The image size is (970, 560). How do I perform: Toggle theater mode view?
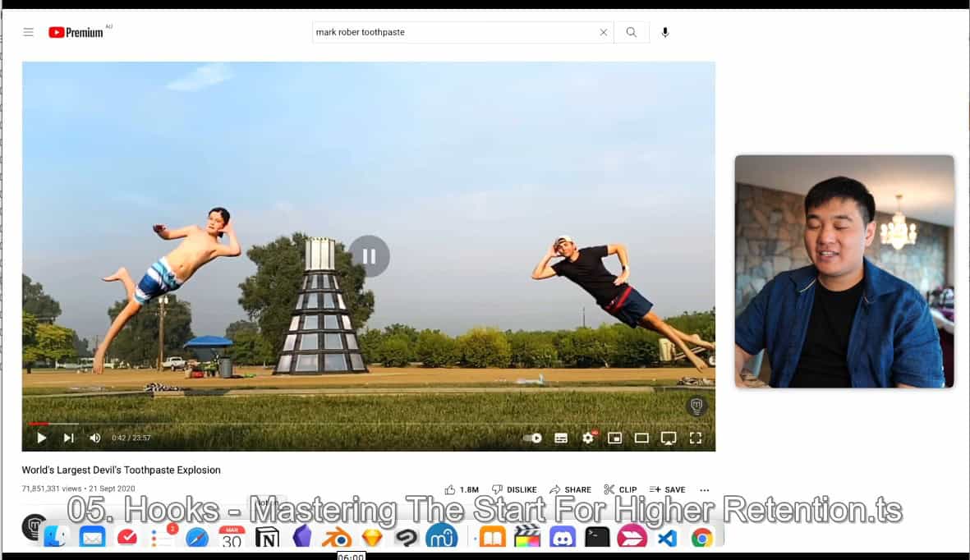point(641,438)
